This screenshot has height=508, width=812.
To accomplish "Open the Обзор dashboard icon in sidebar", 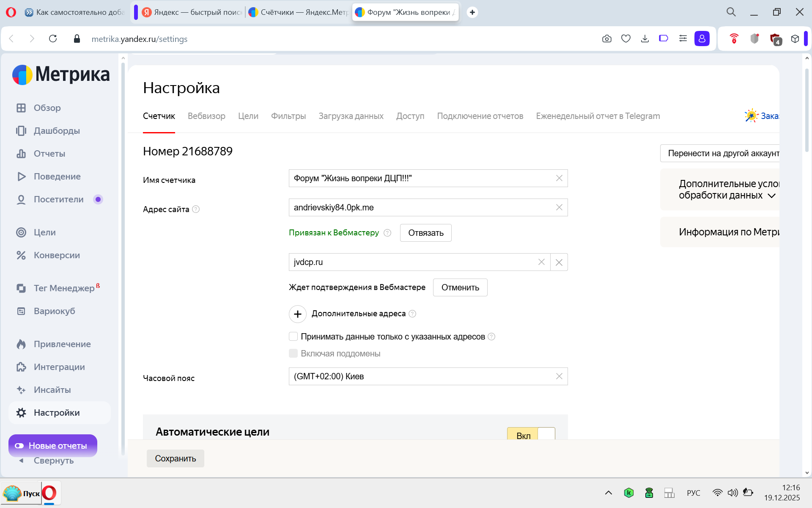I will click(x=21, y=108).
